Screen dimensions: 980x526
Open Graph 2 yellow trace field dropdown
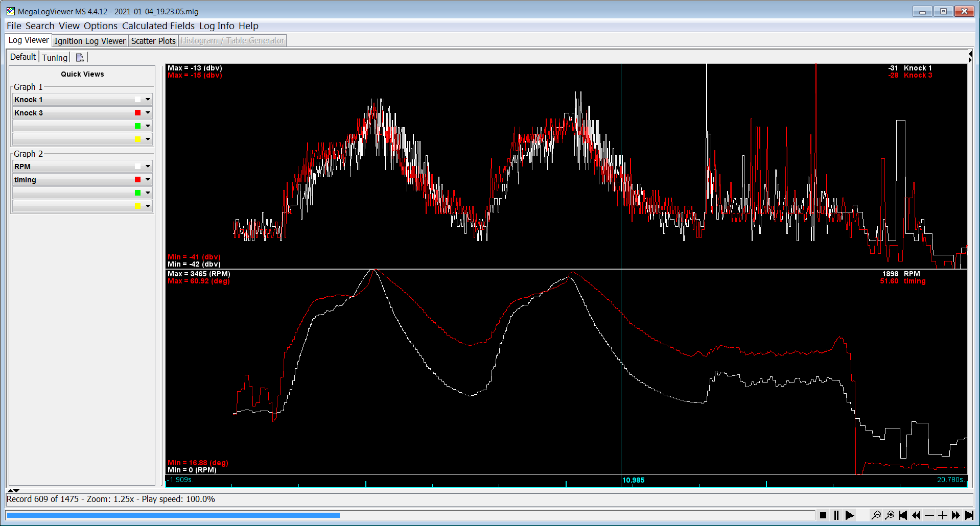pos(148,206)
